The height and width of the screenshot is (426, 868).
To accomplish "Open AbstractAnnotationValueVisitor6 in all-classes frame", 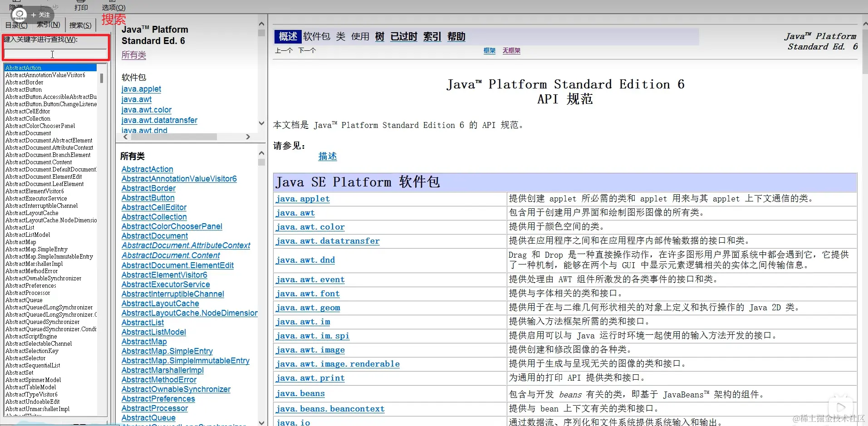I will pos(179,179).
